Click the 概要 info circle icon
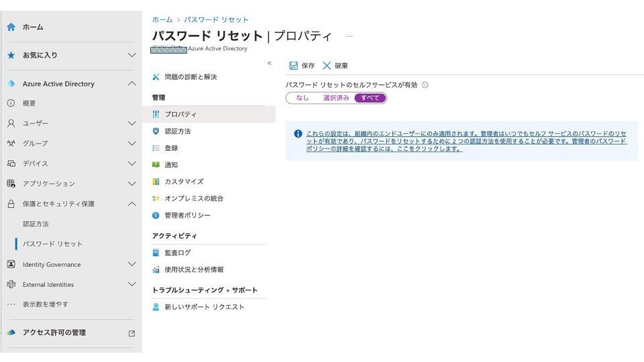 tap(11, 103)
